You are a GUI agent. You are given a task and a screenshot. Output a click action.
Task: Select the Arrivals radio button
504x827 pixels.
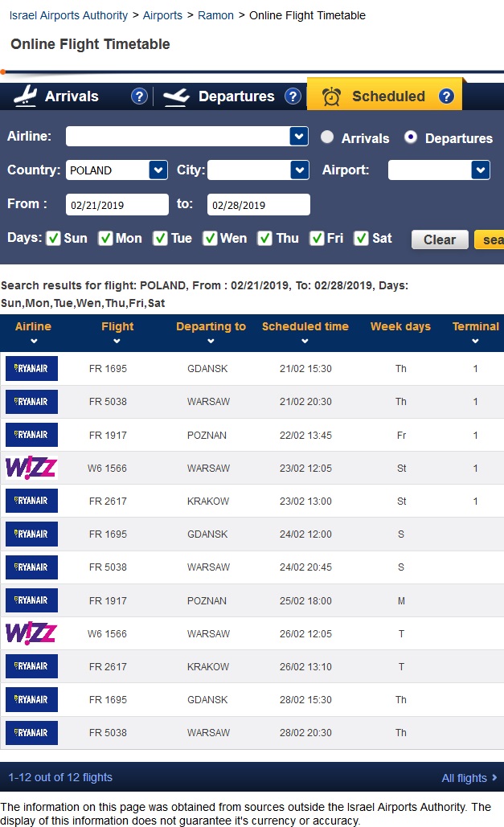click(x=327, y=137)
